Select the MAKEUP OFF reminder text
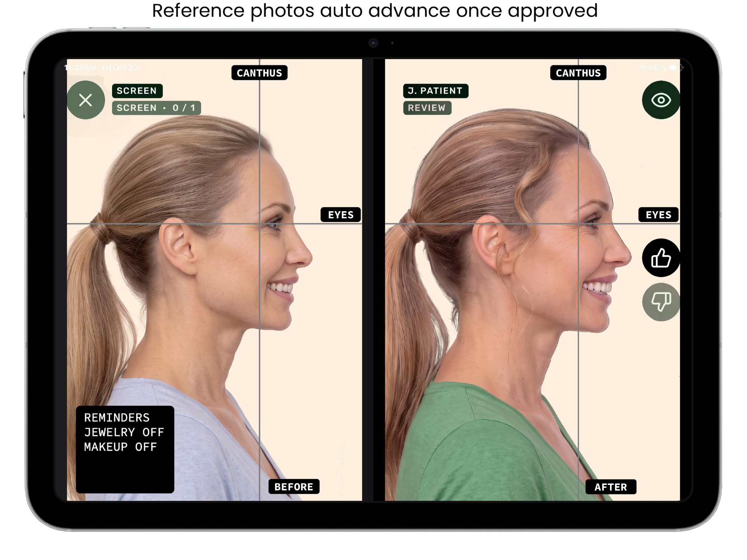Screen dimensions: 747x560 tap(120, 447)
